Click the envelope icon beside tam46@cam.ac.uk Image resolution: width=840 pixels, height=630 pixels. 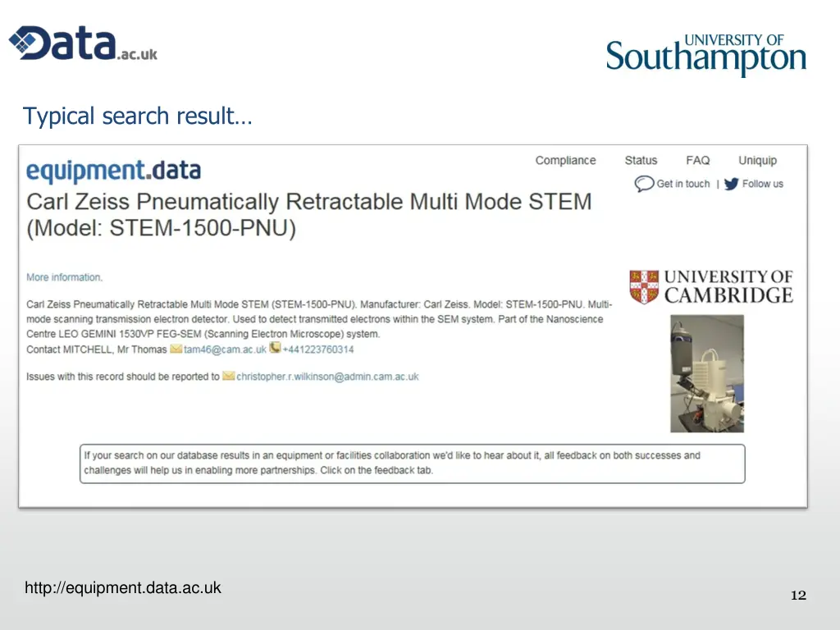(x=176, y=349)
